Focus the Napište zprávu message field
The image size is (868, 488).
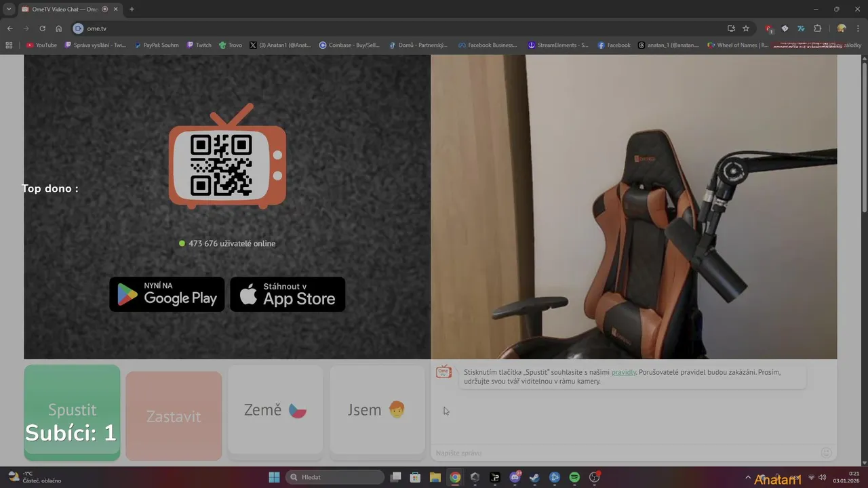[624, 453]
